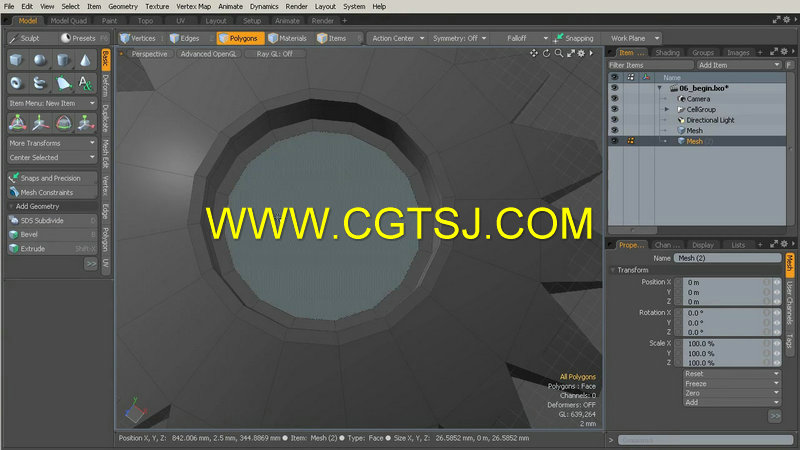Click the Extrude tool button

pos(52,249)
